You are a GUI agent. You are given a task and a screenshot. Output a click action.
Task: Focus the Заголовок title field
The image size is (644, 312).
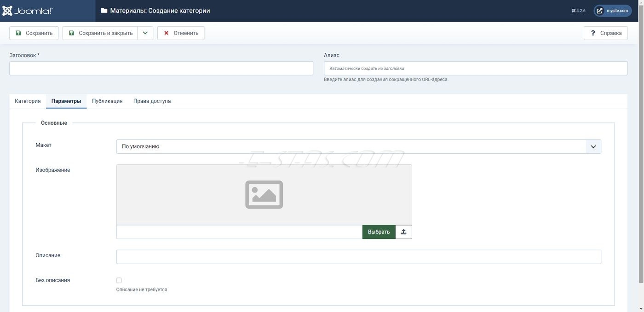161,68
